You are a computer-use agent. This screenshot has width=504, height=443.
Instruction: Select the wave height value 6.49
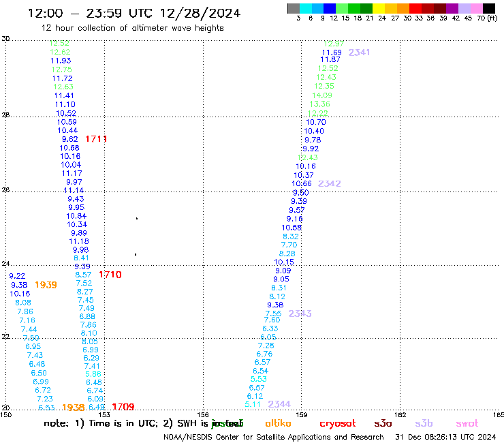click(97, 407)
